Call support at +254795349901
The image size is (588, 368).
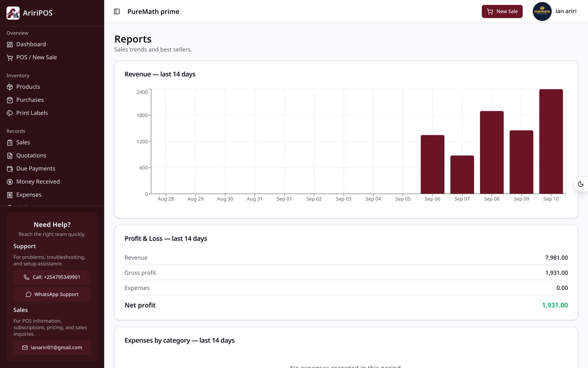tap(52, 277)
